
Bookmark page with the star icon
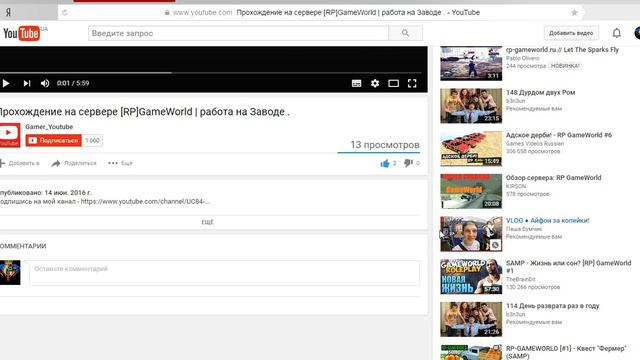[574, 13]
